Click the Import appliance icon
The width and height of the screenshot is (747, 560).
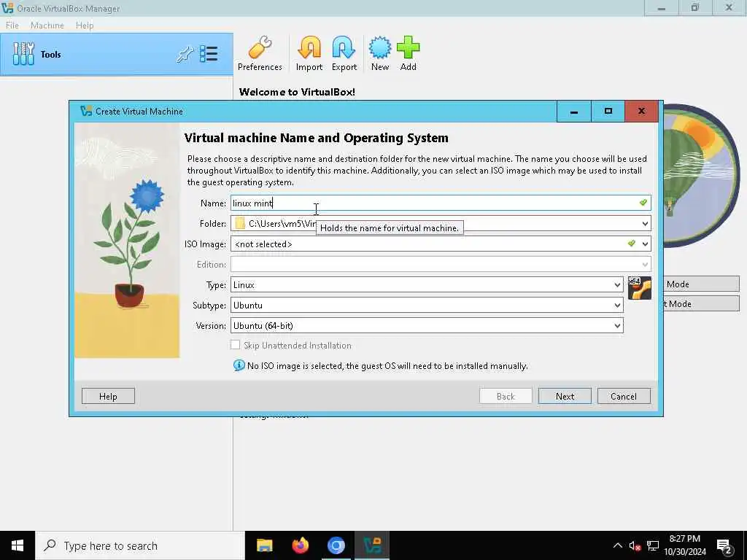(x=309, y=53)
